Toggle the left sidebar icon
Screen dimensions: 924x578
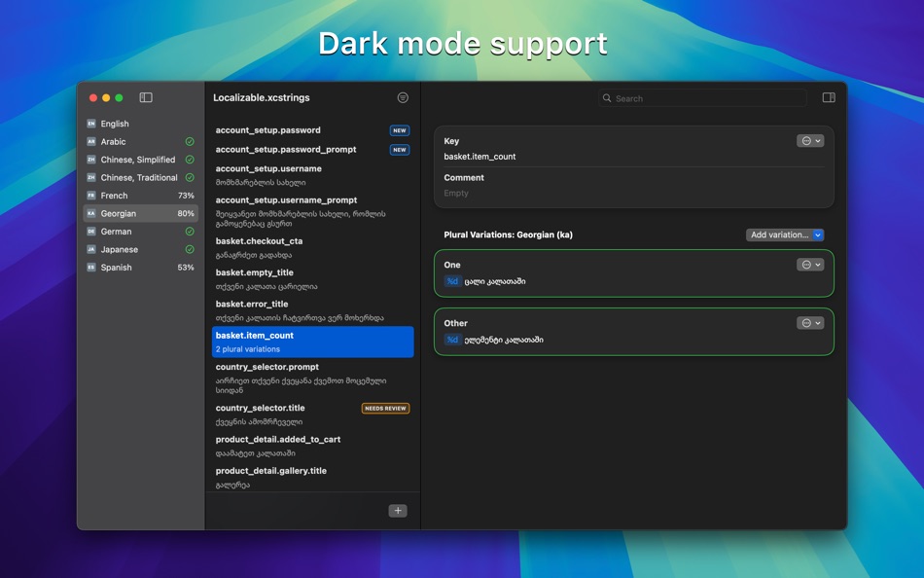(146, 97)
